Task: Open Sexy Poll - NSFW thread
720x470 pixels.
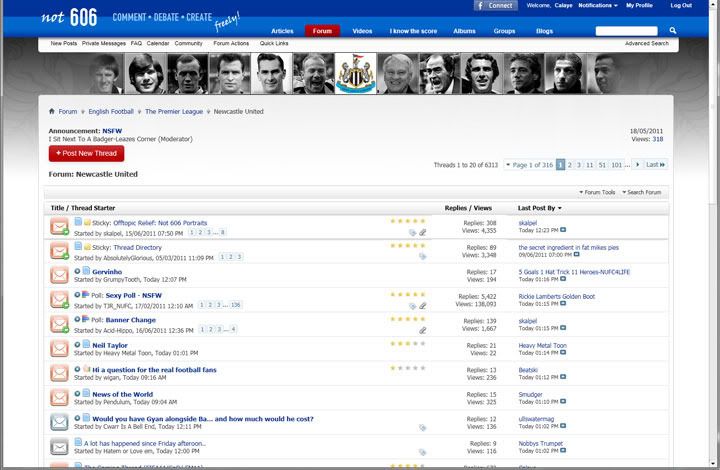Action: point(134,296)
